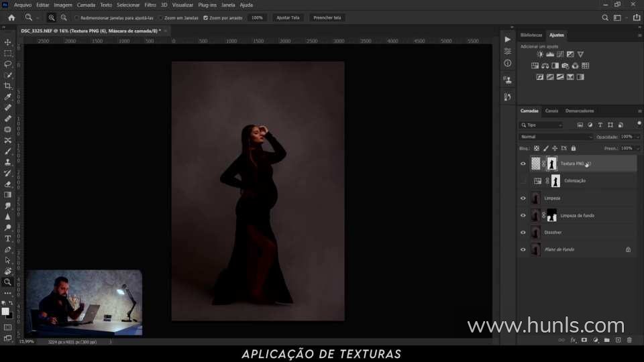This screenshot has height=362, width=644.
Task: Open the Opacidade value dropdown
Action: pyautogui.click(x=638, y=137)
